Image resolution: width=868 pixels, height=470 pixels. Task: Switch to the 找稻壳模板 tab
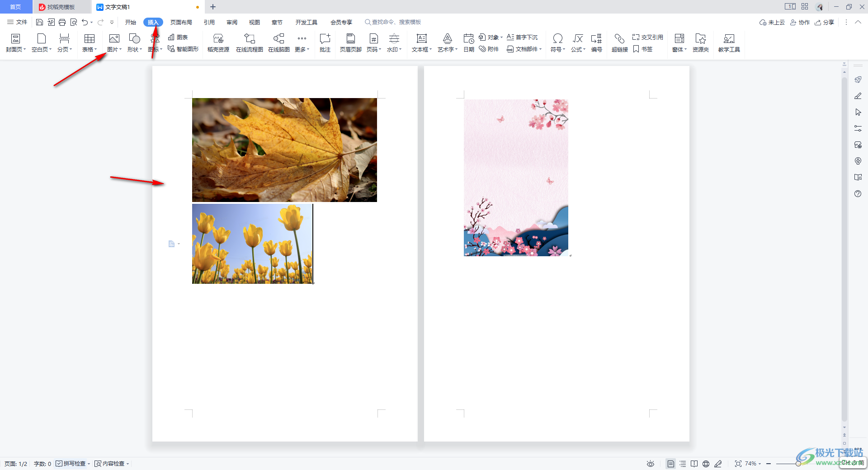coord(61,7)
